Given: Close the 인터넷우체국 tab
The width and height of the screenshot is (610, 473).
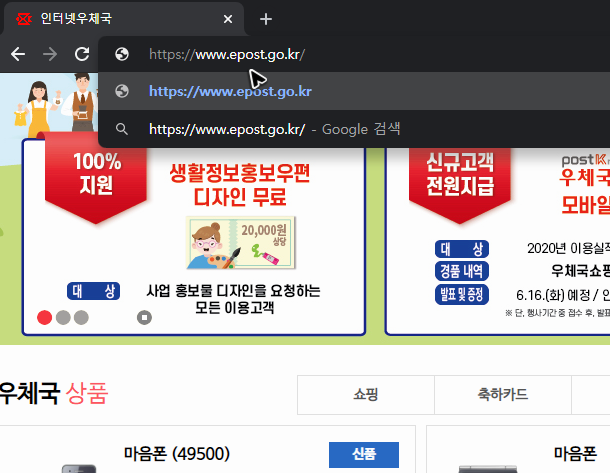Looking at the screenshot, I should pos(228,19).
